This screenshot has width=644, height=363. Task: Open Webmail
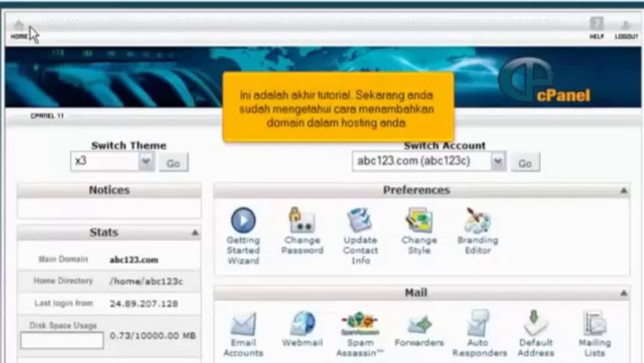[302, 330]
